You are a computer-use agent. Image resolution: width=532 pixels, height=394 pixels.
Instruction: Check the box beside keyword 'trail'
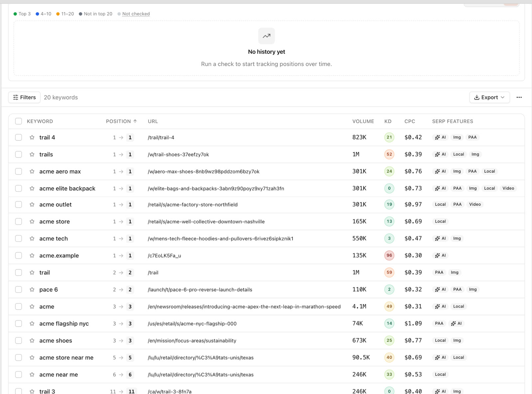pos(19,273)
